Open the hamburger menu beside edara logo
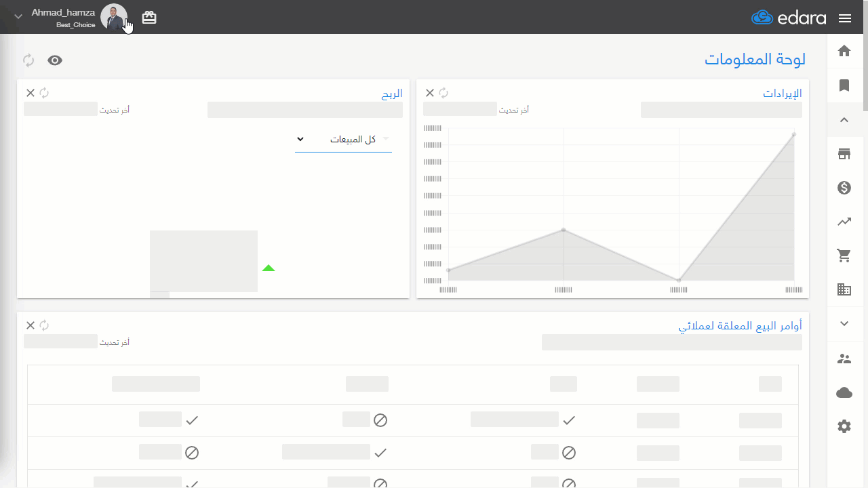This screenshot has width=868, height=488. coord(845,18)
